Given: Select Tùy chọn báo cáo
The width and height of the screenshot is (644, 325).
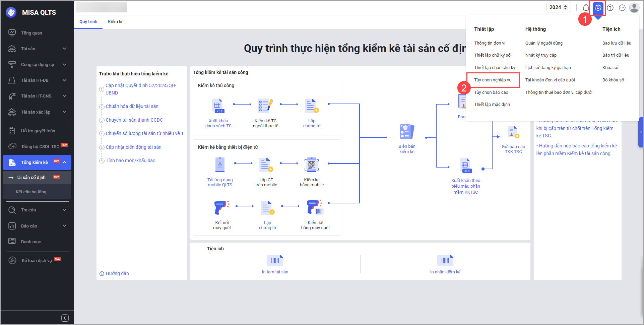Looking at the screenshot, I should pyautogui.click(x=491, y=92).
